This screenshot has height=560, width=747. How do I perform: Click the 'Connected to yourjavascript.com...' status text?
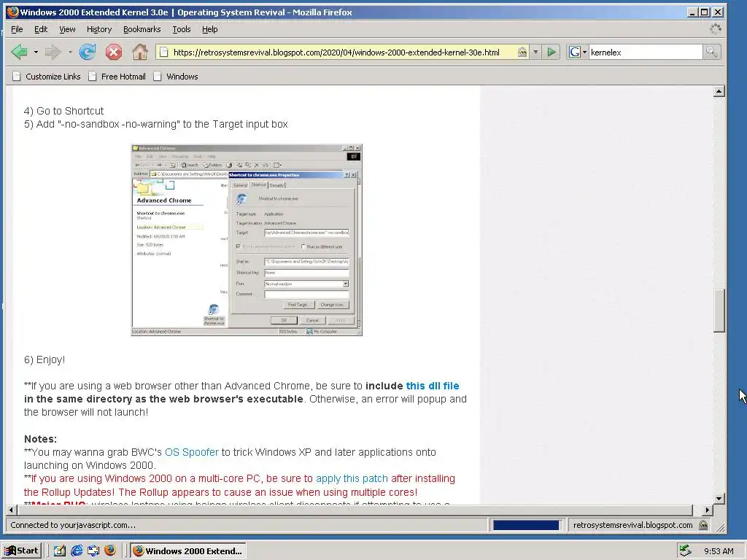pos(73,525)
